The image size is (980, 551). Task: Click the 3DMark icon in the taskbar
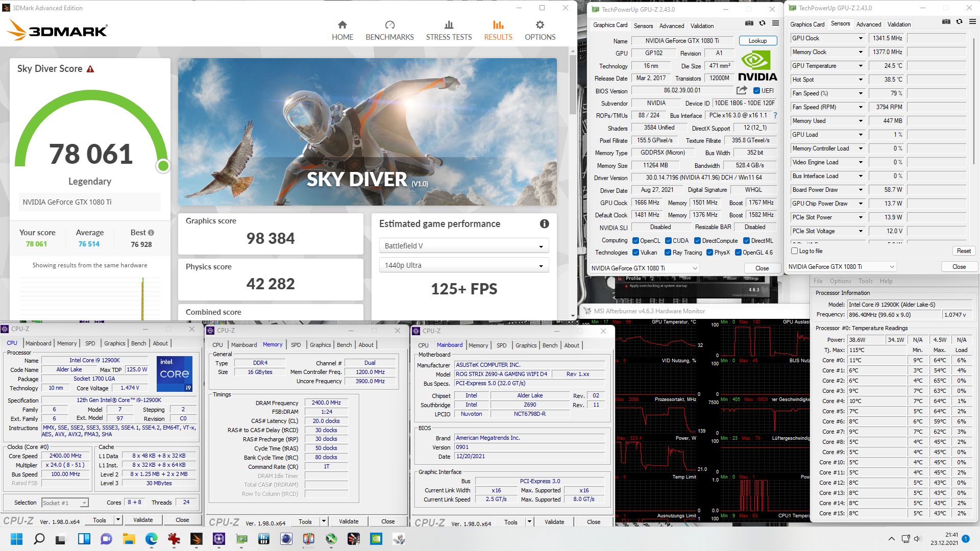pos(197,539)
